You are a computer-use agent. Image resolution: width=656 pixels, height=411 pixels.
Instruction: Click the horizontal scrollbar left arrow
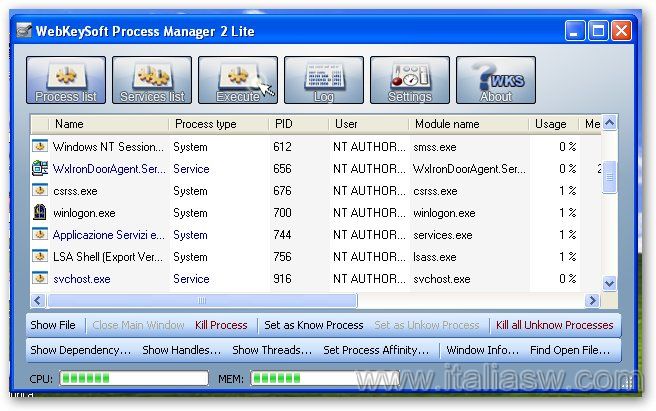38,301
